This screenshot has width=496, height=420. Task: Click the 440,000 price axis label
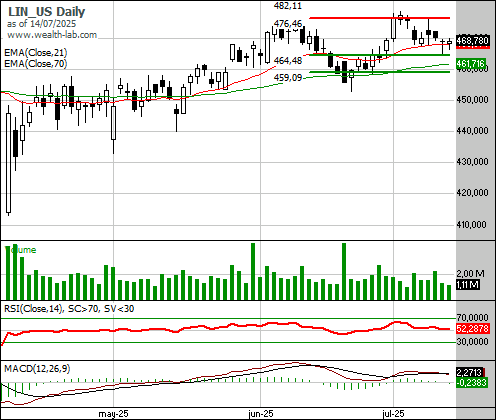point(472,131)
